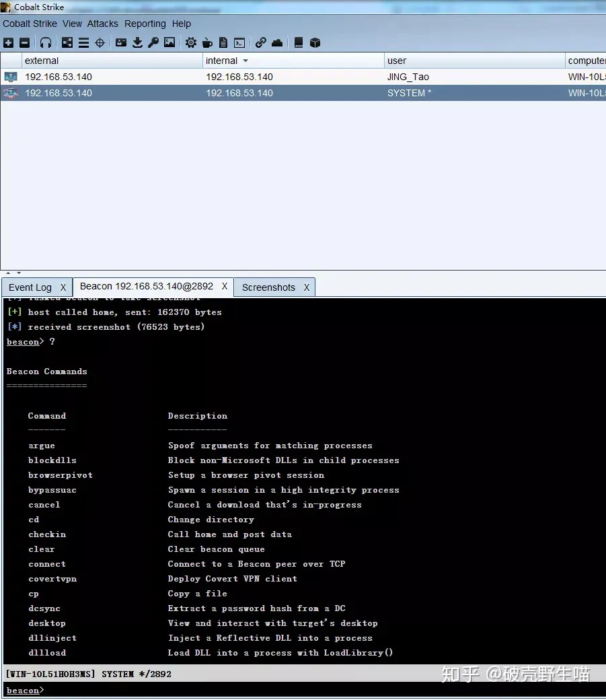Open the Cobalt Strike menu
606x700 pixels.
click(x=30, y=24)
